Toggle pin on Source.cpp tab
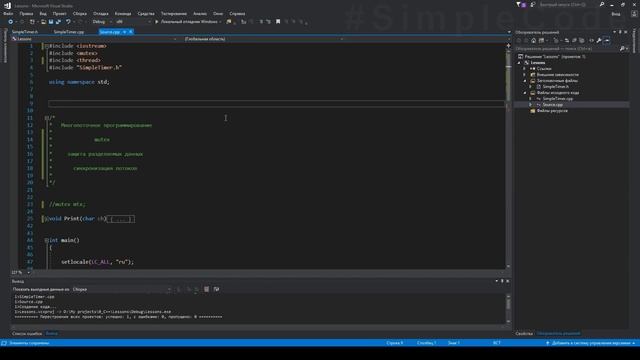 click(x=124, y=32)
